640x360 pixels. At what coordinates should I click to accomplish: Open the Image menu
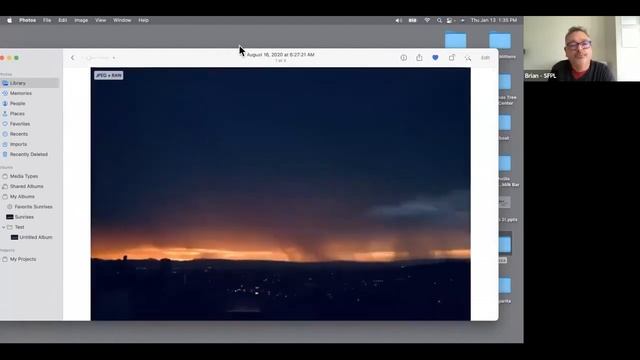[81, 20]
